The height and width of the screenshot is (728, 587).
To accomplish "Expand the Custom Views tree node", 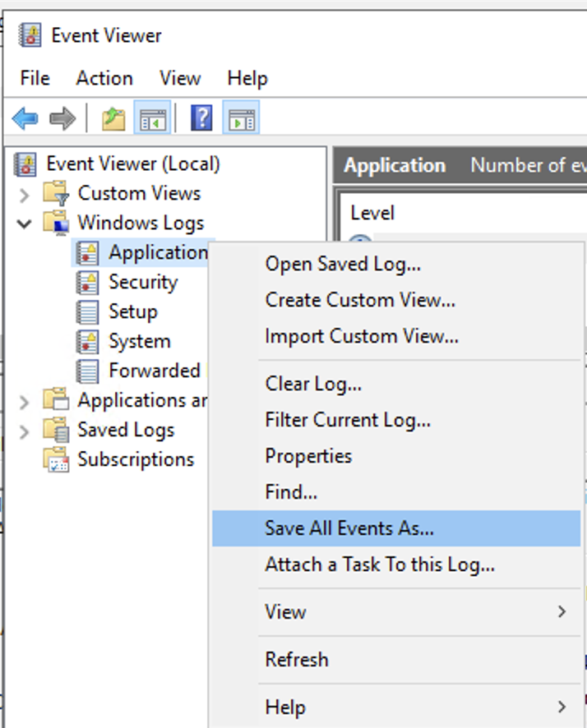I will tap(25, 195).
